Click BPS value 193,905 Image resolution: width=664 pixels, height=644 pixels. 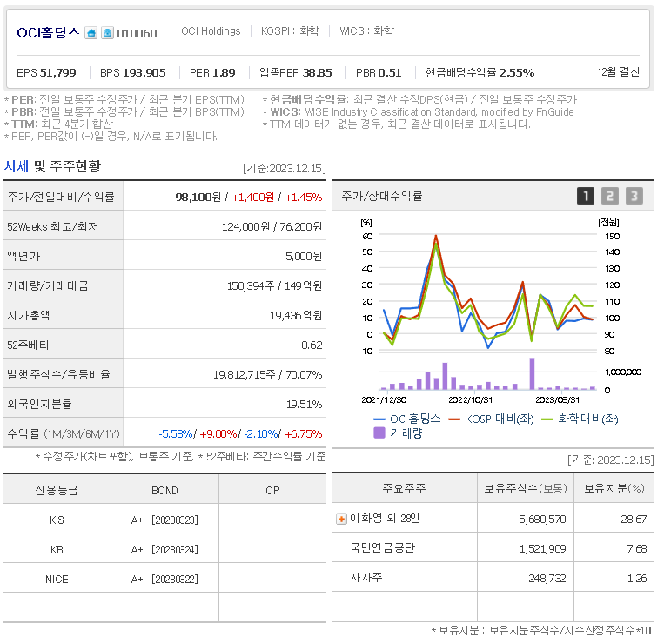tap(144, 72)
